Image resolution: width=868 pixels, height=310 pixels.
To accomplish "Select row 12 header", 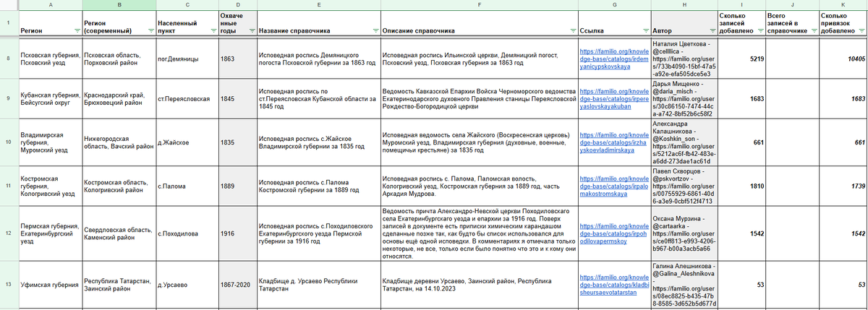I will coord(9,234).
